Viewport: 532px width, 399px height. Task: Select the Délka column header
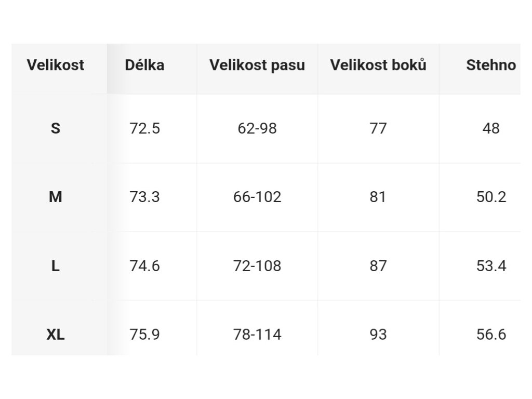(144, 65)
